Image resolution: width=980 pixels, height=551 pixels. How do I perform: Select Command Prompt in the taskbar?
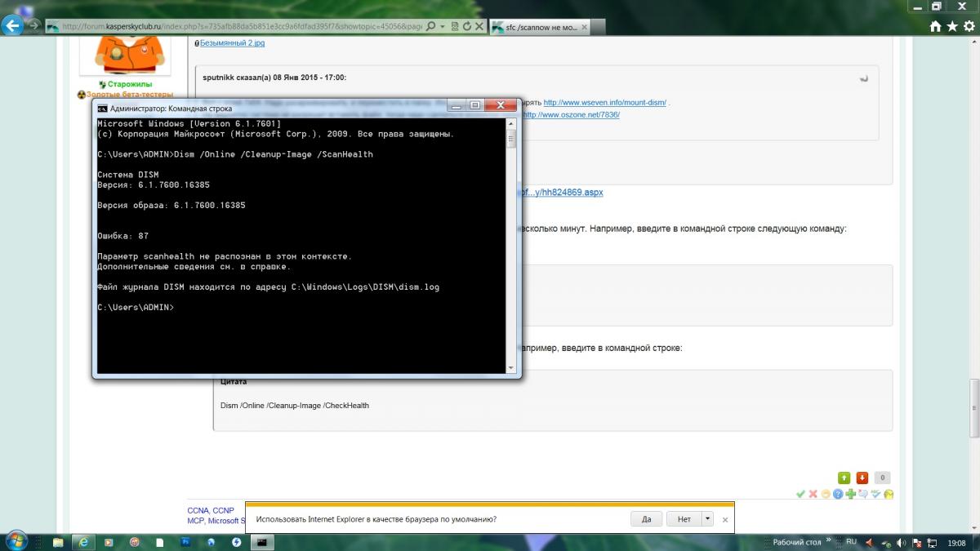(261, 541)
